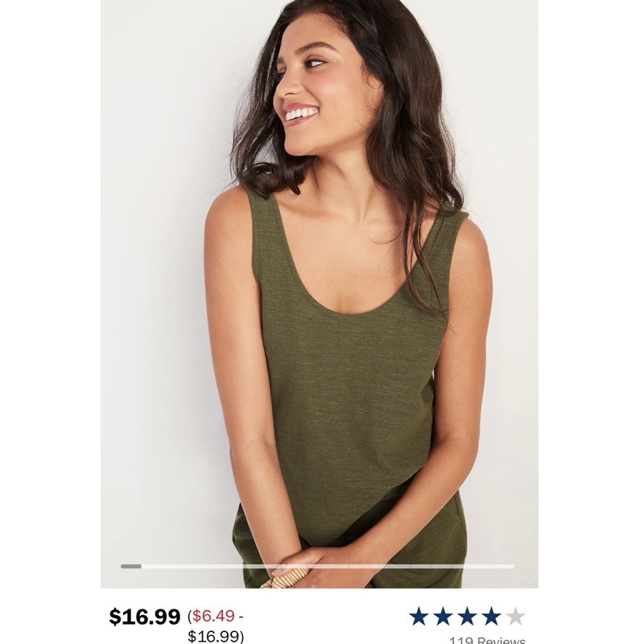This screenshot has width=644, height=644.
Task: Click the fourth blue rating star
Action: pos(492,616)
